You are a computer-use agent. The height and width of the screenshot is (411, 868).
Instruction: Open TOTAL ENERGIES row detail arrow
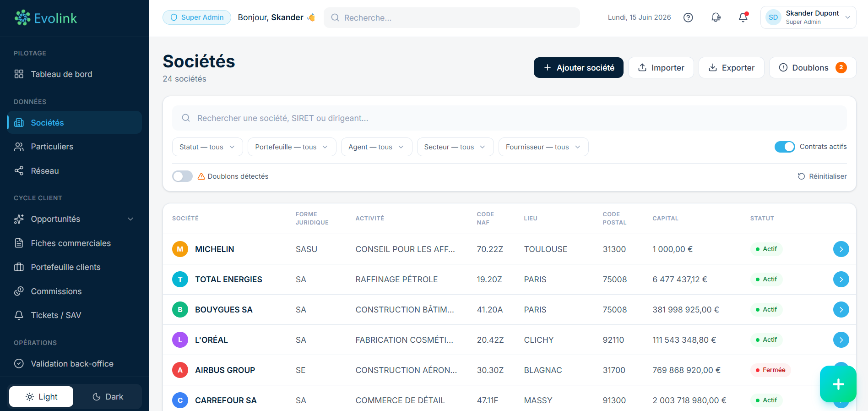tap(841, 279)
